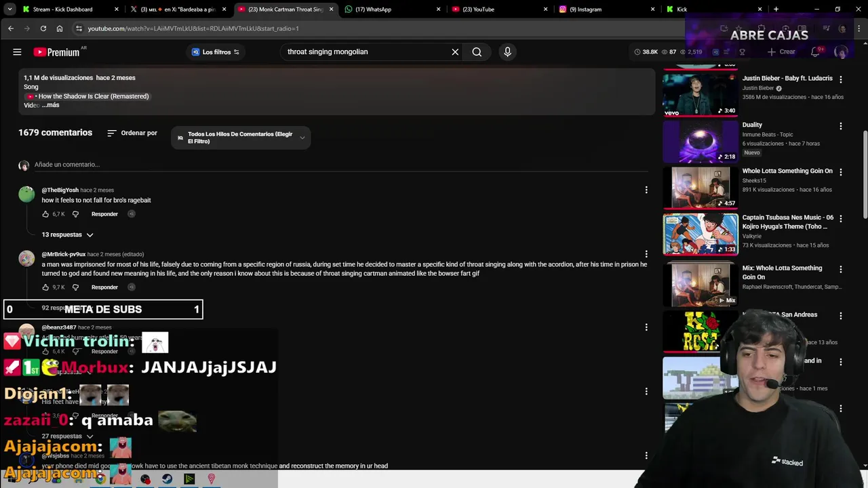Image resolution: width=868 pixels, height=488 pixels.
Task: Play Justin Bieber Baby thumbnail
Action: pos(701,95)
